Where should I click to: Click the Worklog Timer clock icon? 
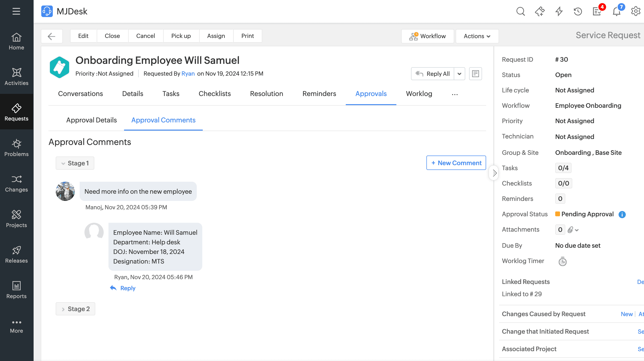click(562, 261)
